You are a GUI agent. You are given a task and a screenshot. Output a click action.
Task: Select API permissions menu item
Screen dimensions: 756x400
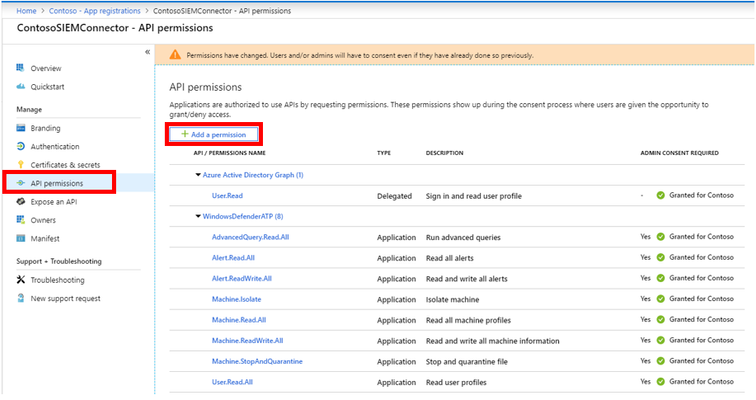[x=57, y=183]
